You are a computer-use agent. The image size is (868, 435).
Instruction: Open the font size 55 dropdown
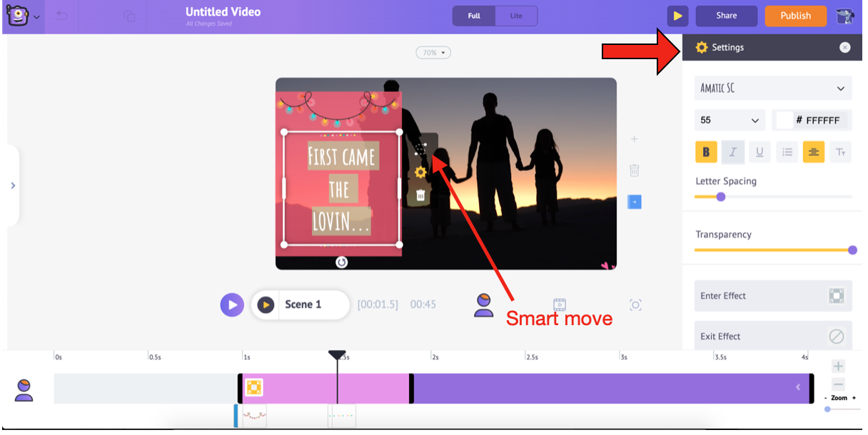[730, 121]
